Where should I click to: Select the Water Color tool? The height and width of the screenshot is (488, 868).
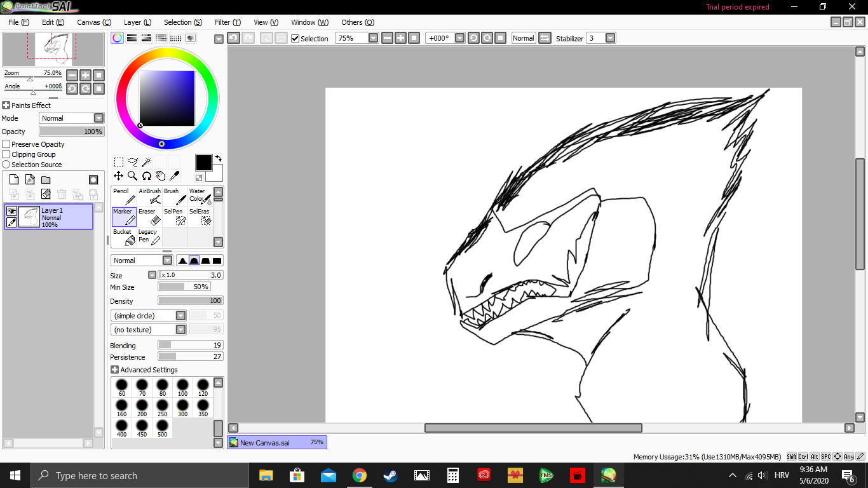click(200, 196)
